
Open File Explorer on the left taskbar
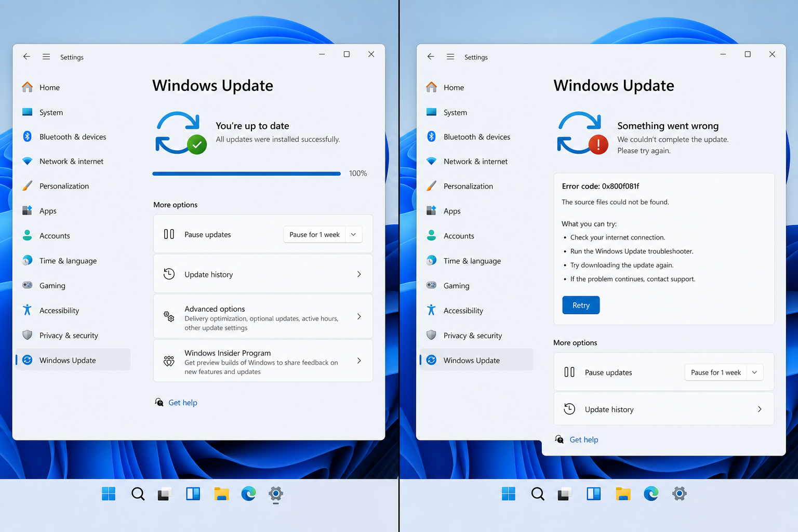(221, 494)
